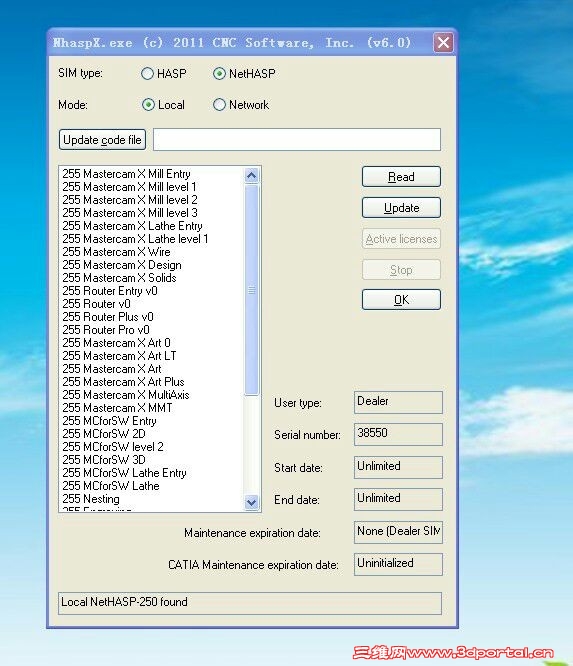Confirm with the OK button

(x=401, y=300)
